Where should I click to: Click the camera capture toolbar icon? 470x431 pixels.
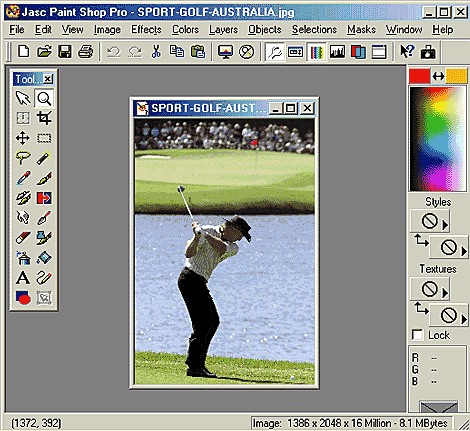tap(428, 52)
